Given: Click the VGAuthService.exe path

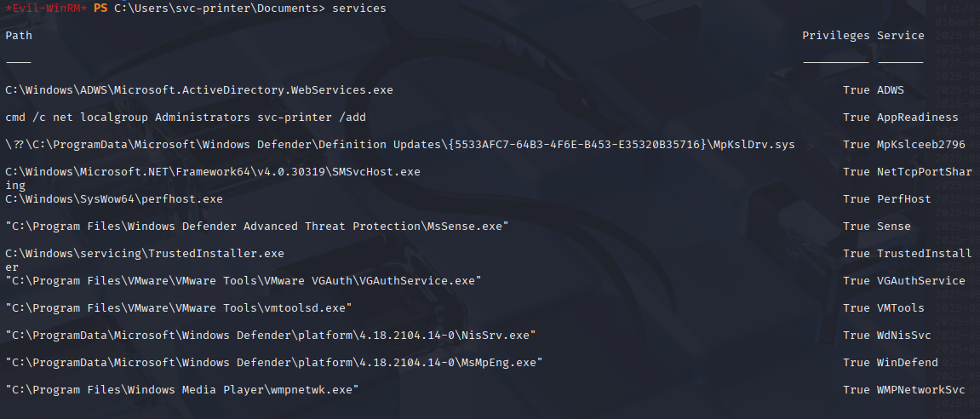Looking at the screenshot, I should (x=244, y=281).
